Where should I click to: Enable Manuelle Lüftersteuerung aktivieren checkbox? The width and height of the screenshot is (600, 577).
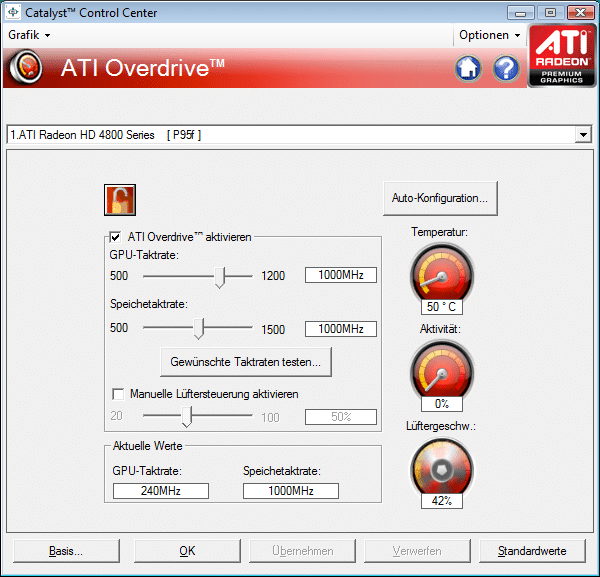[118, 394]
